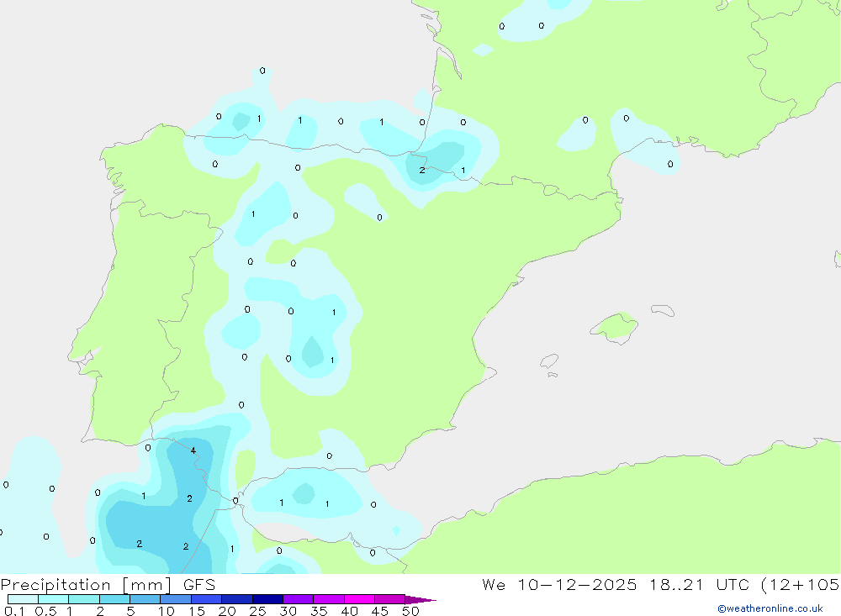Viewport: 841px width, 616px height.
Task: Click the legend label '0.1'
Action: (13, 611)
